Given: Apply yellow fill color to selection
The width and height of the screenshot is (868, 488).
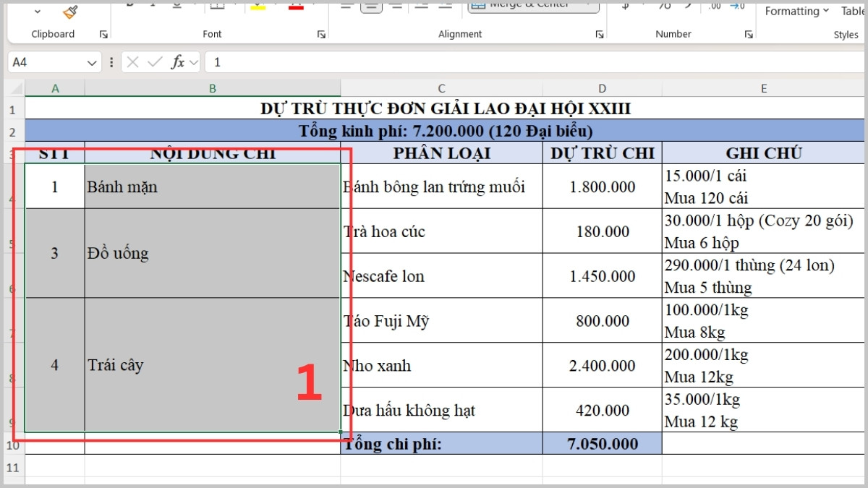Looking at the screenshot, I should [x=257, y=6].
